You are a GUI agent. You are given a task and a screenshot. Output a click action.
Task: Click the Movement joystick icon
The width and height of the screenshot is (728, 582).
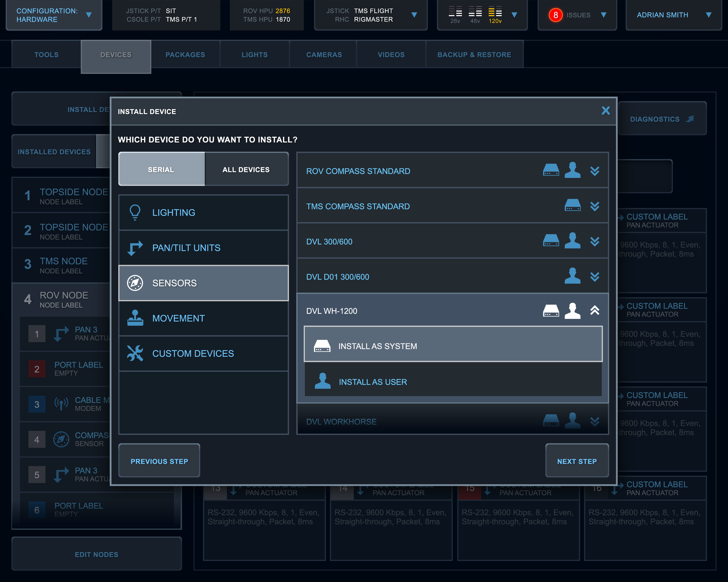pos(135,318)
